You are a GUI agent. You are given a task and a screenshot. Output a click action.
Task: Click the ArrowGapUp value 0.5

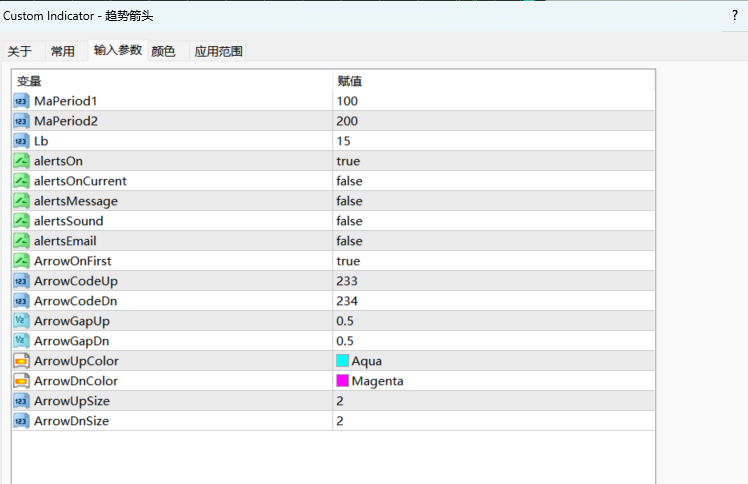pyautogui.click(x=345, y=321)
